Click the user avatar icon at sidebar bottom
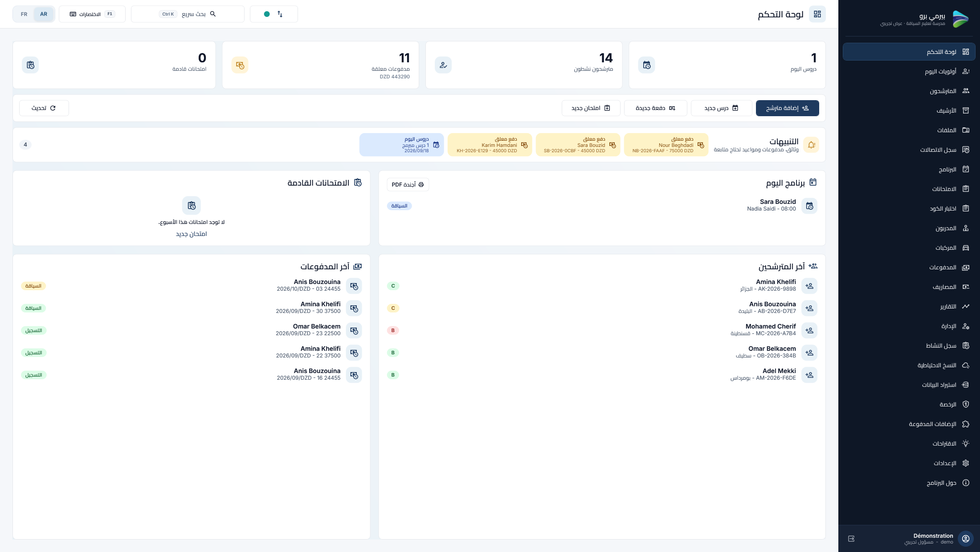 tap(966, 539)
